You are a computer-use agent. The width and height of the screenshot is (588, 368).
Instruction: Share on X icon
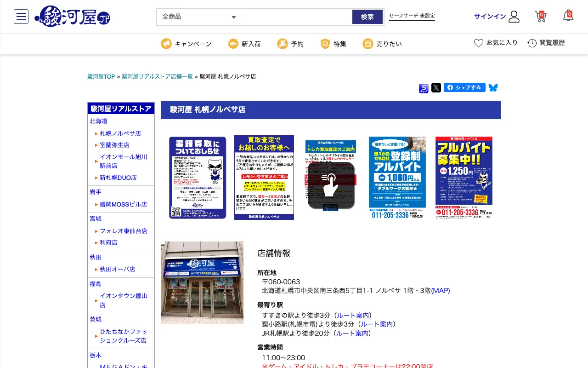[436, 87]
